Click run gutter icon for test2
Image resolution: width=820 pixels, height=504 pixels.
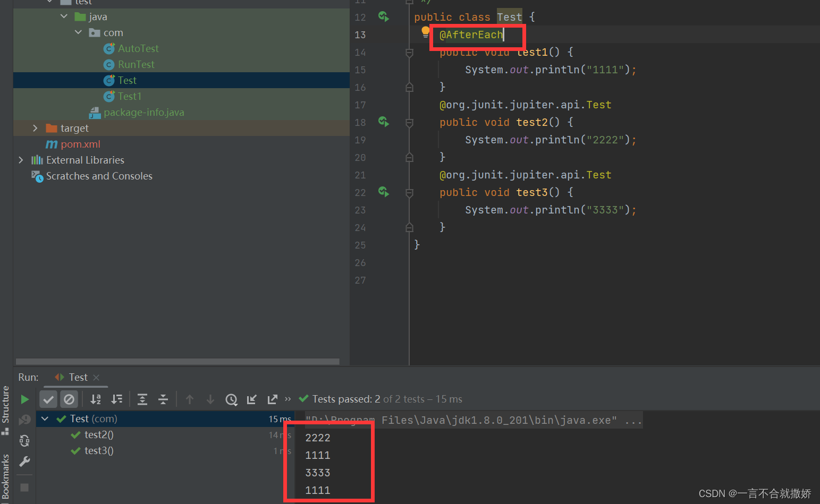pyautogui.click(x=383, y=122)
